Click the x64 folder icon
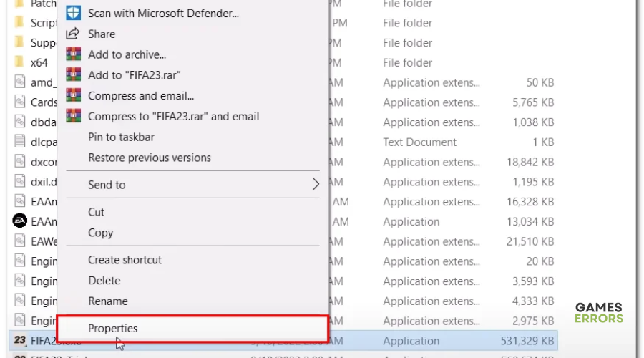644x358 pixels. coord(19,62)
